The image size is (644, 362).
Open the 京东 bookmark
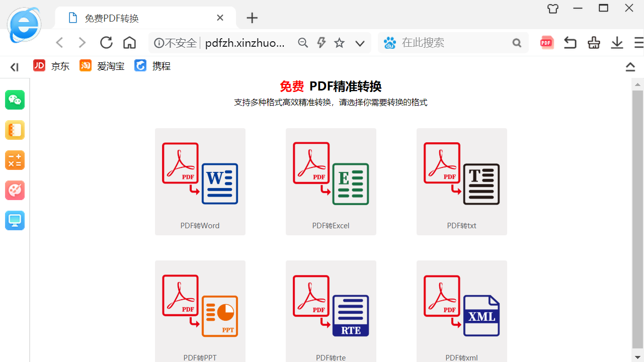point(51,65)
